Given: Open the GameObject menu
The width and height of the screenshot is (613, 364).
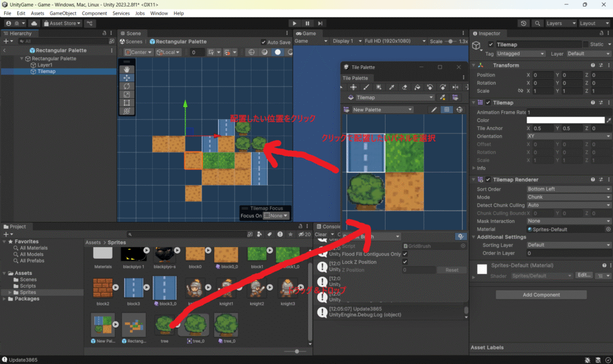Looking at the screenshot, I should pyautogui.click(x=63, y=13).
